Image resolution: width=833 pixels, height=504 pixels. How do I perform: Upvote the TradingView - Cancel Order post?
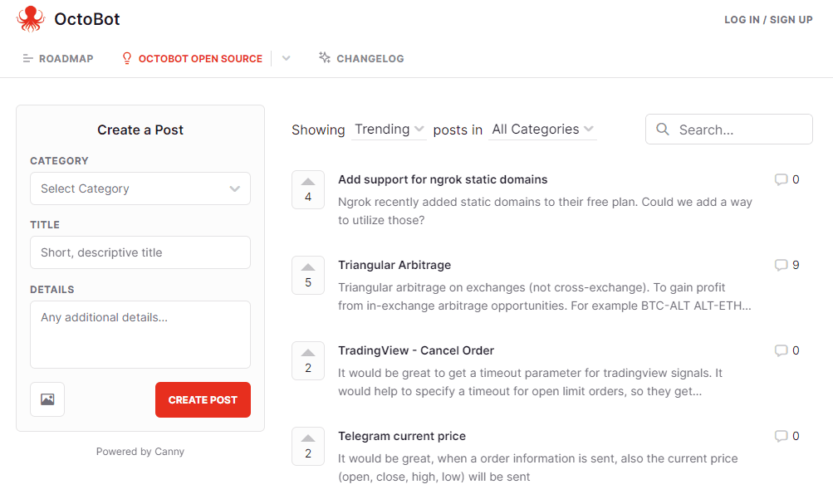tap(308, 360)
